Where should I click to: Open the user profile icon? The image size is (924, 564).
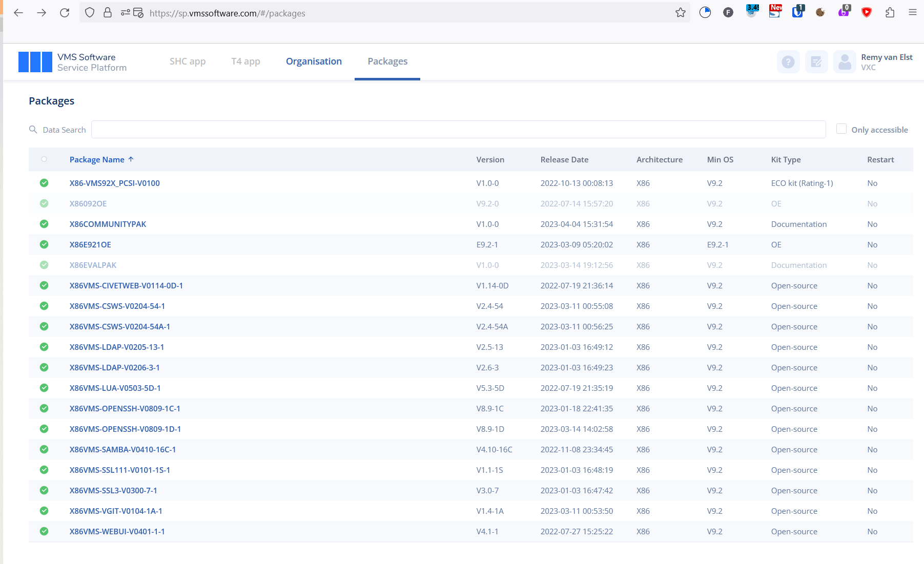click(x=845, y=61)
